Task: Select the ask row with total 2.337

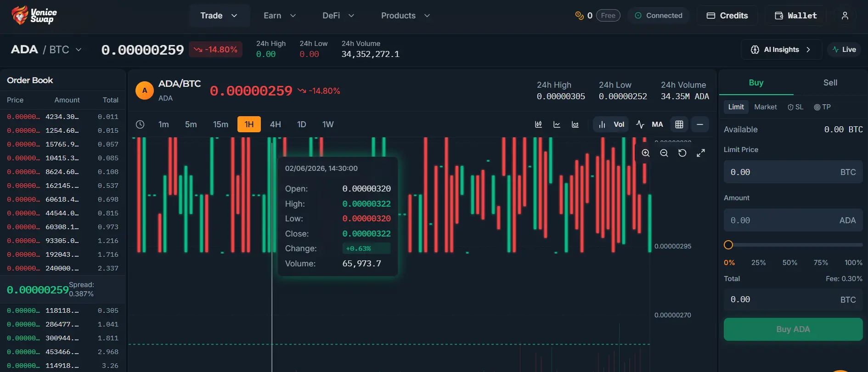Action: [62, 268]
